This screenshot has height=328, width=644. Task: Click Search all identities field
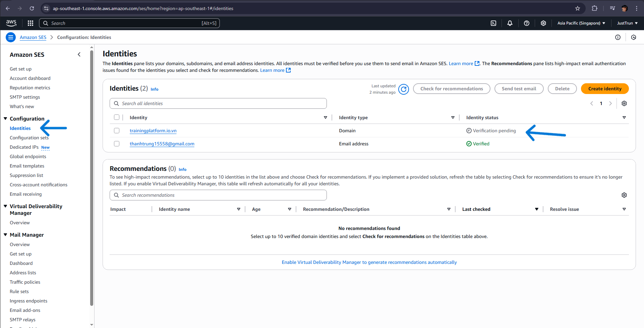(x=218, y=103)
